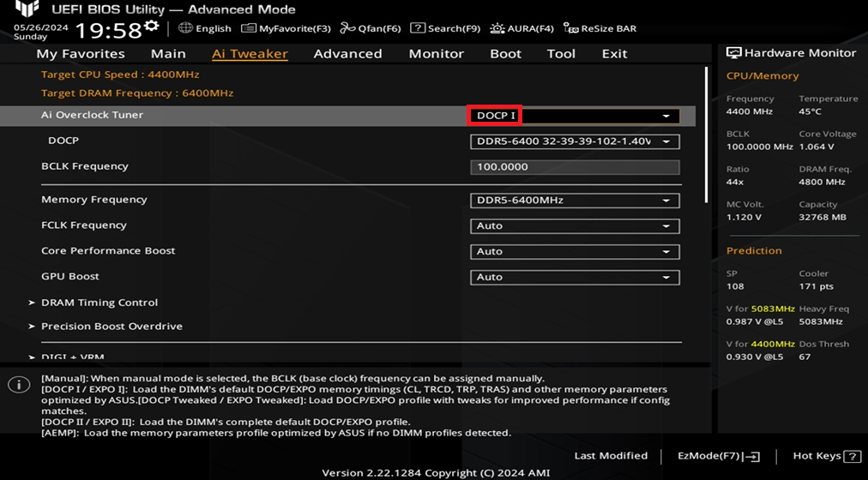Open AURA(F4) lighting icon

click(497, 28)
